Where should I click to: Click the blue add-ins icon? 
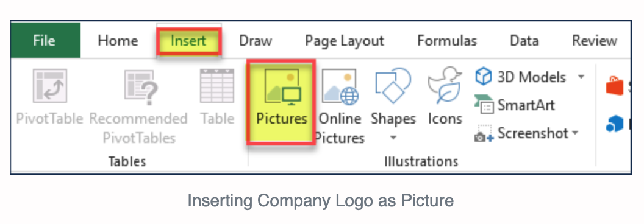tap(615, 124)
